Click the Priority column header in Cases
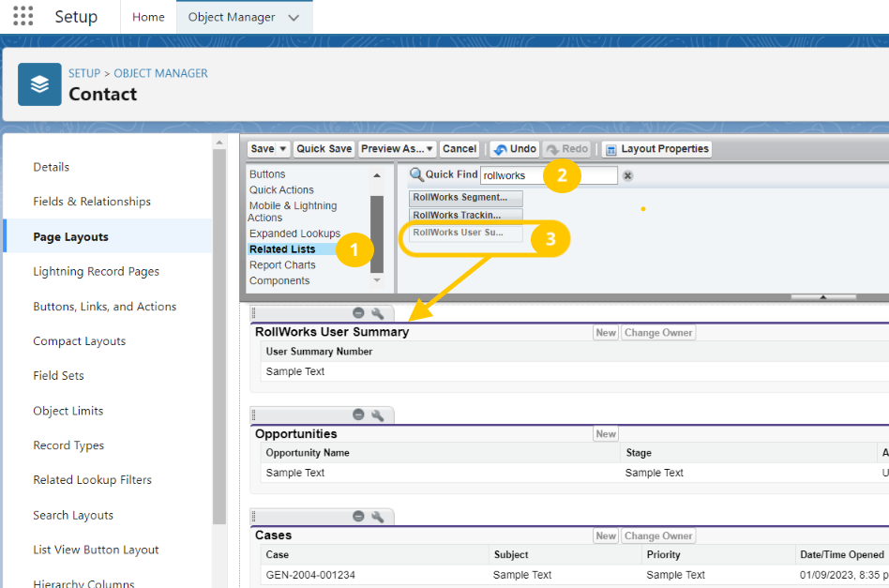The image size is (889, 588). [663, 554]
